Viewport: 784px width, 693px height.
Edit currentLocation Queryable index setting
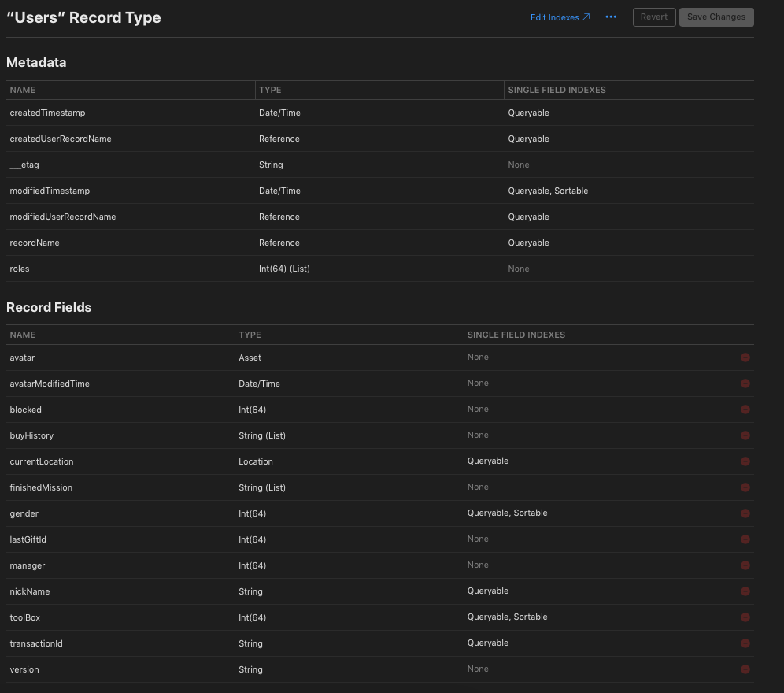coord(488,461)
